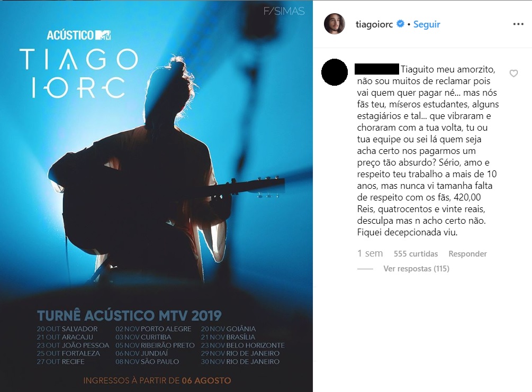Reply to comment using Responder
Screen dimensions: 532x392
(467, 253)
